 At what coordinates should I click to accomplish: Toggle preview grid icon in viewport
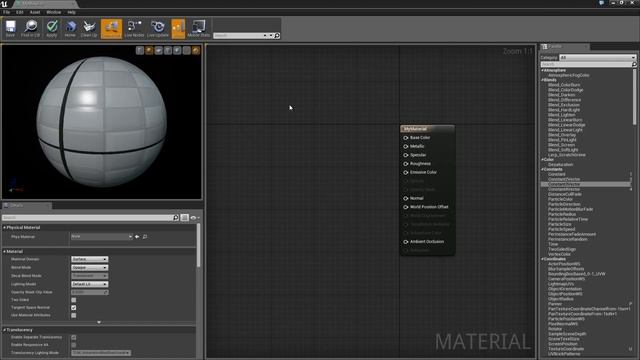(187, 50)
